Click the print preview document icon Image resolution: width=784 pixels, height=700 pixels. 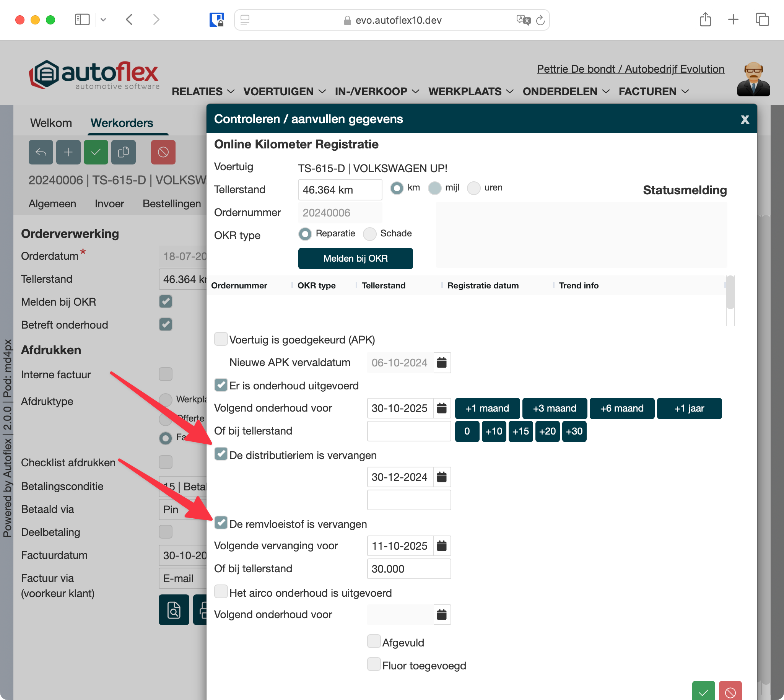(174, 610)
